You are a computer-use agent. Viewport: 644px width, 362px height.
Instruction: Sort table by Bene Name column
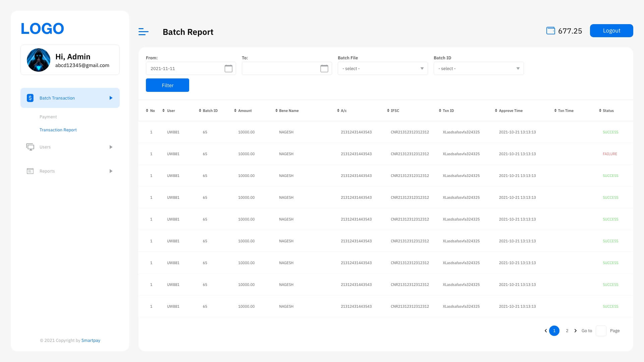pyautogui.click(x=287, y=111)
